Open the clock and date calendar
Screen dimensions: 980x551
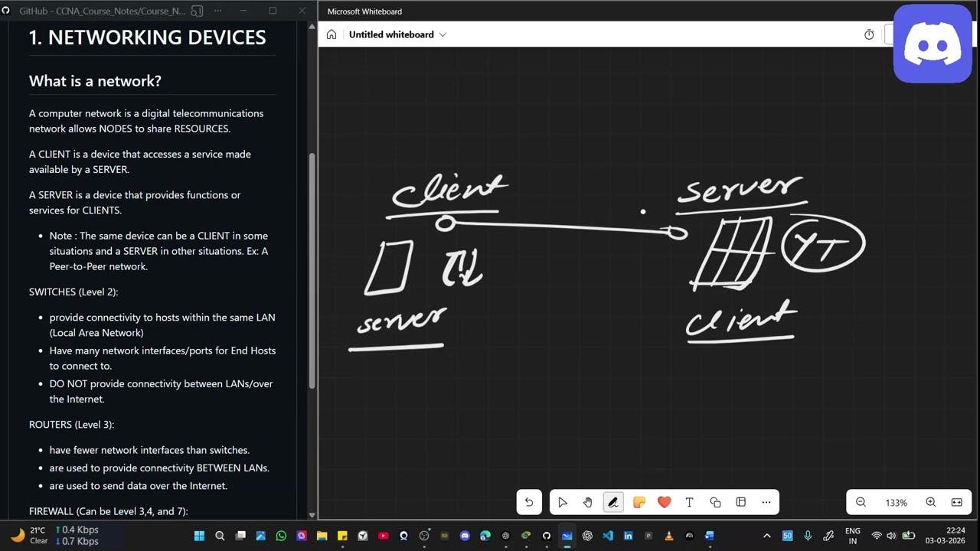click(x=946, y=536)
